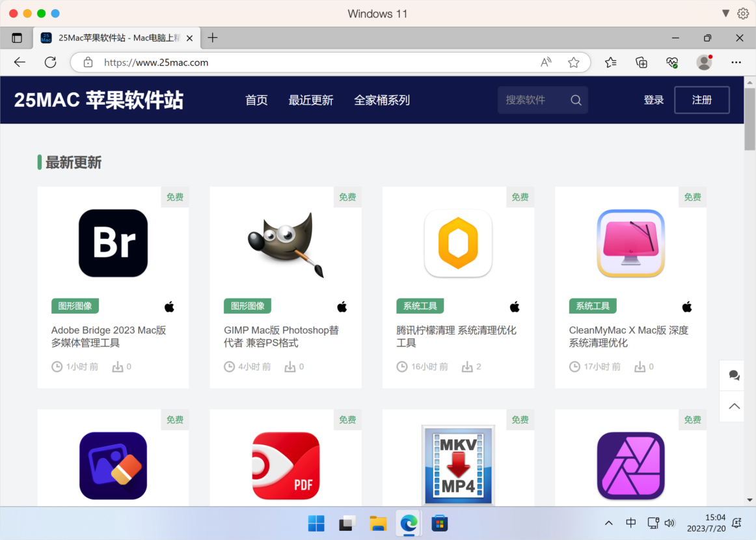Click the 注册 register button

[x=702, y=100]
